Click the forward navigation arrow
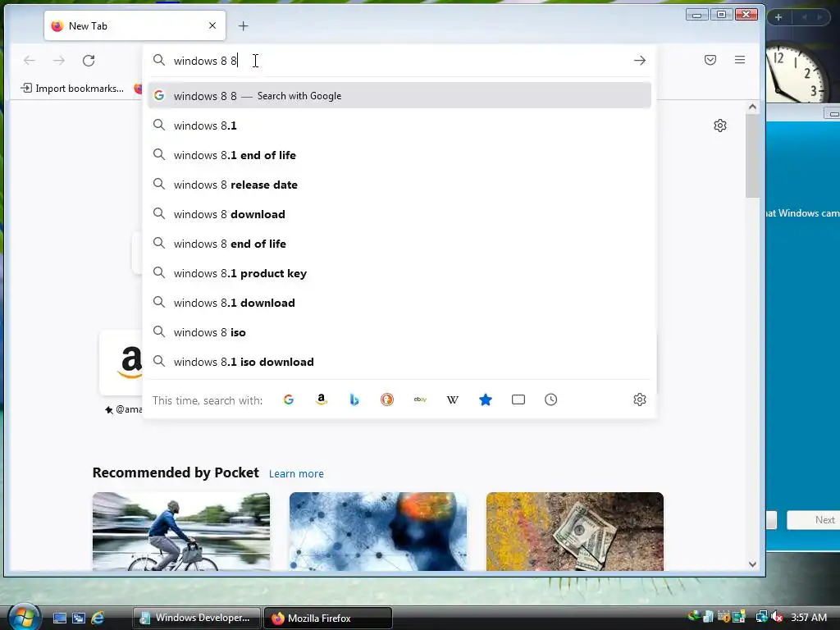This screenshot has width=840, height=630. point(59,61)
